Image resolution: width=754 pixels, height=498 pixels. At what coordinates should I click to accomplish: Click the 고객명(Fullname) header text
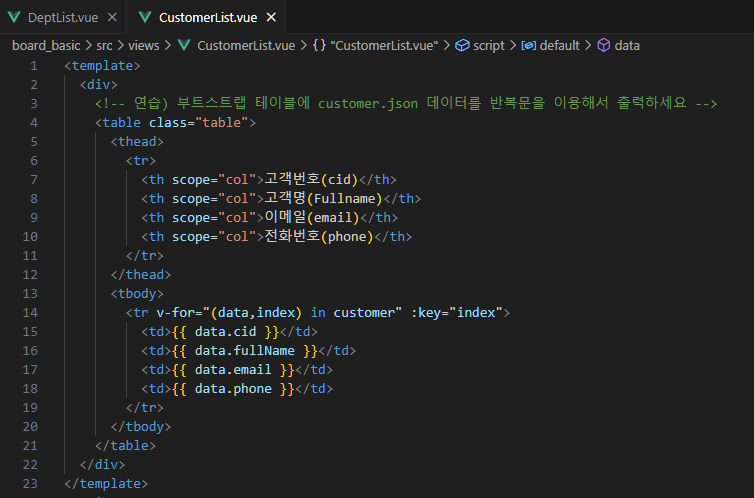[323, 199]
